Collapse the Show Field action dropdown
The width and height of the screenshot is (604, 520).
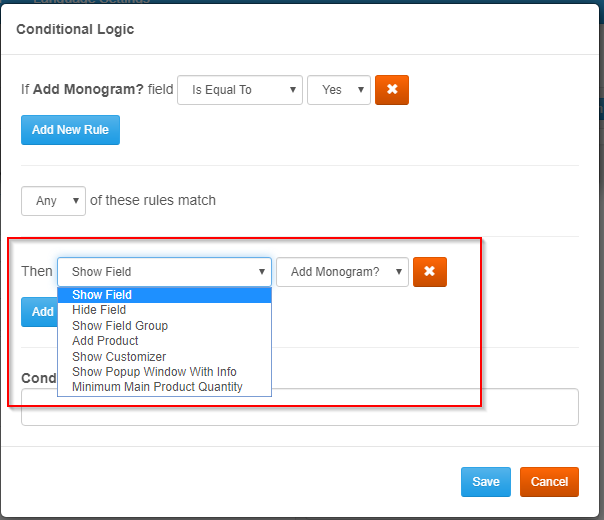tap(164, 272)
